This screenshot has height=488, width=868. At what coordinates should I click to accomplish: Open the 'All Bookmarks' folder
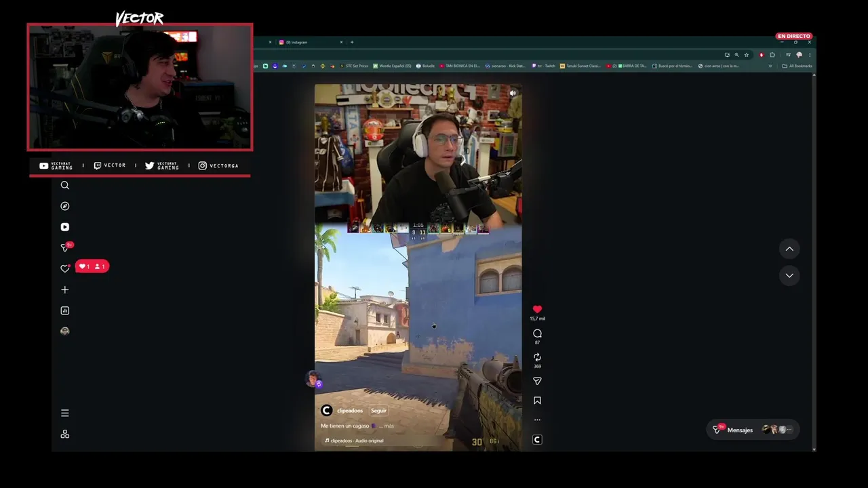tap(797, 66)
